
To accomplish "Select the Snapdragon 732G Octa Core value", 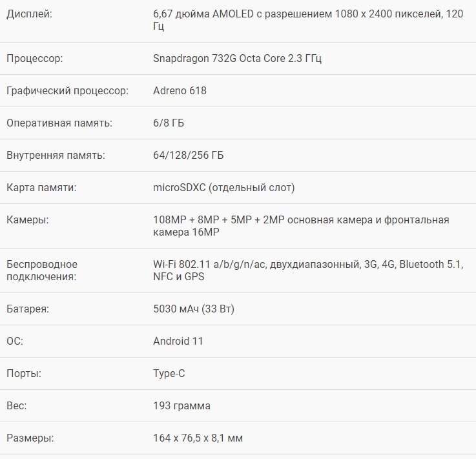I will click(x=237, y=59).
